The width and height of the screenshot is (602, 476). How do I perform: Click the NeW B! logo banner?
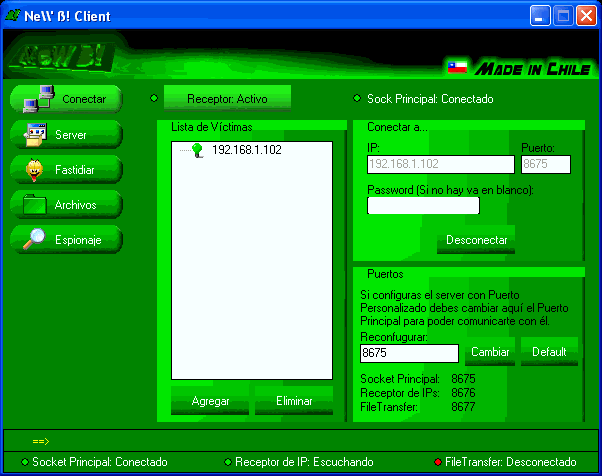(62, 56)
